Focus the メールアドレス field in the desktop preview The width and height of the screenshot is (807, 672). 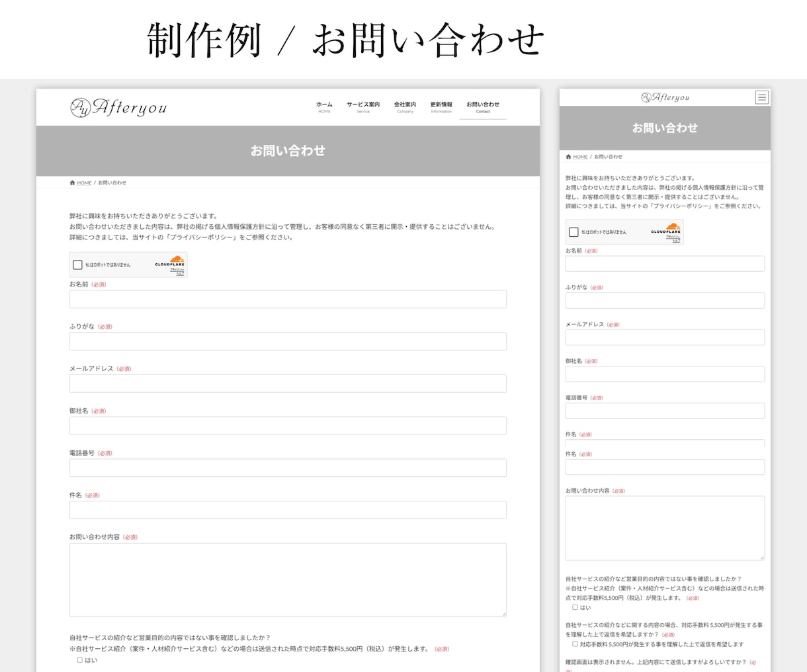pyautogui.click(x=288, y=384)
